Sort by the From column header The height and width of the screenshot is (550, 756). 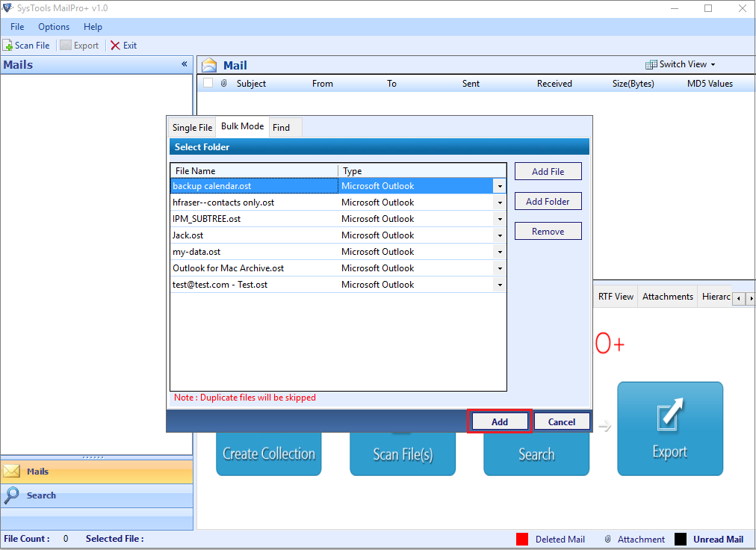coord(323,84)
